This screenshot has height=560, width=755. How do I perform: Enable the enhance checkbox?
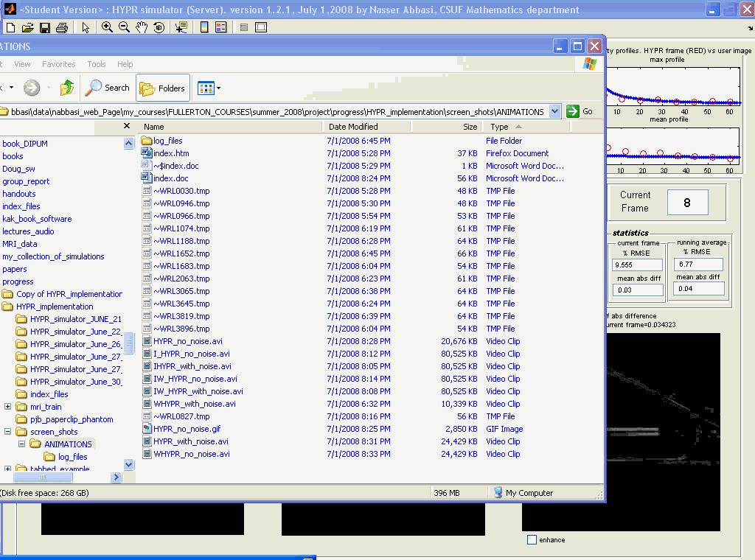[x=532, y=540]
